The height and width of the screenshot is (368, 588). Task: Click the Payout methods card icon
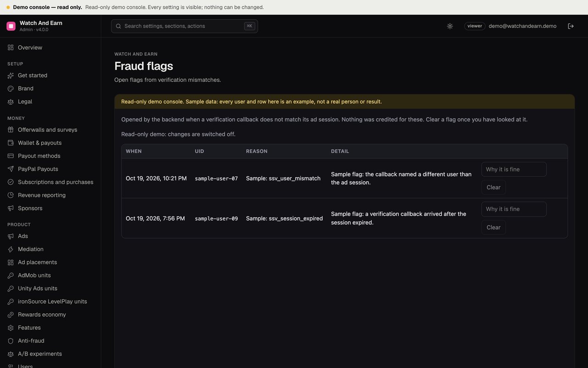coord(11,156)
